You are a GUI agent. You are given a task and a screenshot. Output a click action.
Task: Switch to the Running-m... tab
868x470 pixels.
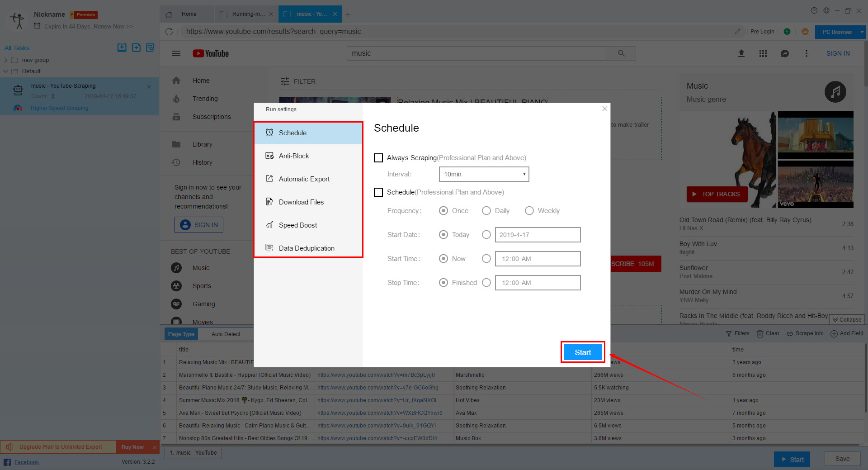pyautogui.click(x=246, y=14)
